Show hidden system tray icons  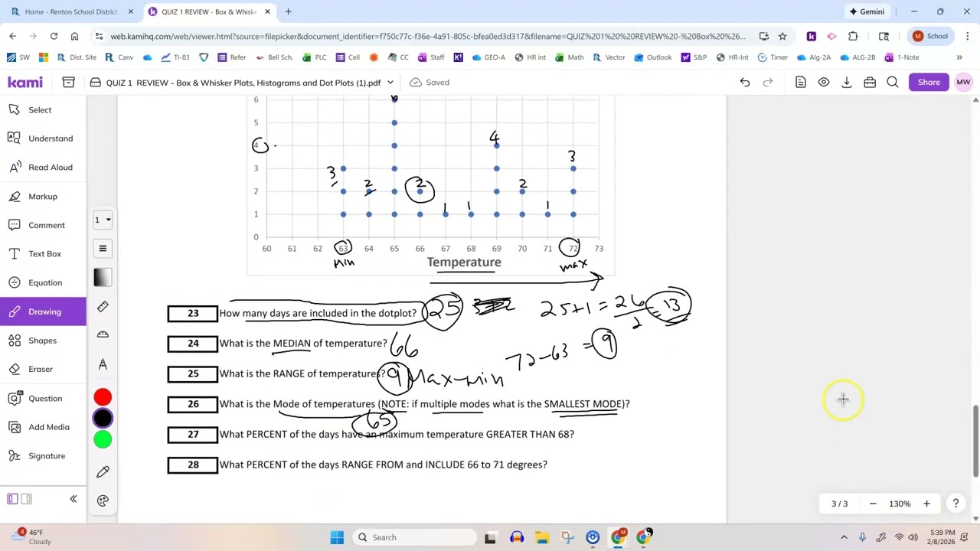pos(844,537)
